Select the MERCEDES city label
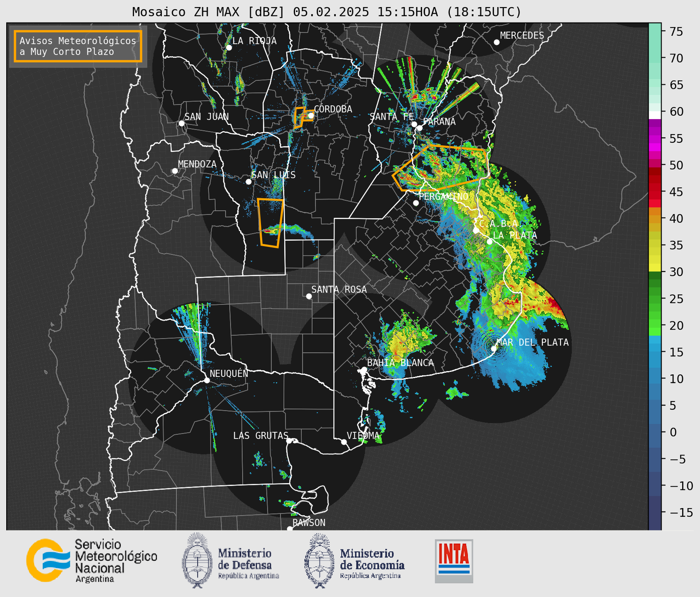The width and height of the screenshot is (700, 597). tap(522, 36)
